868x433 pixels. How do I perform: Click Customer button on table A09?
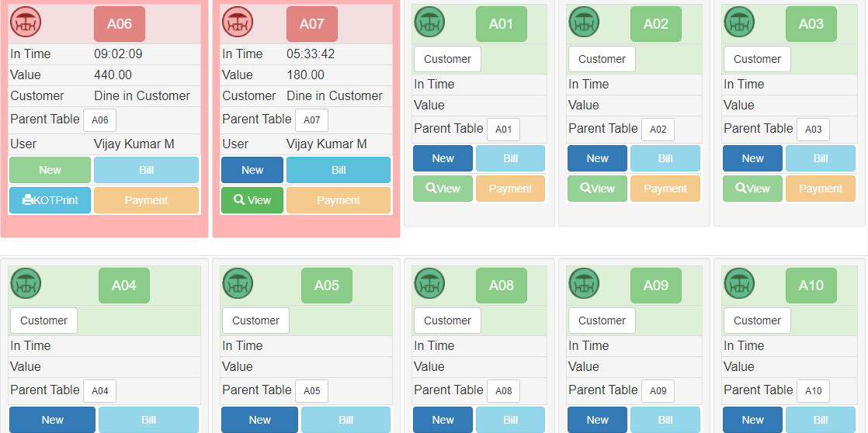point(602,320)
